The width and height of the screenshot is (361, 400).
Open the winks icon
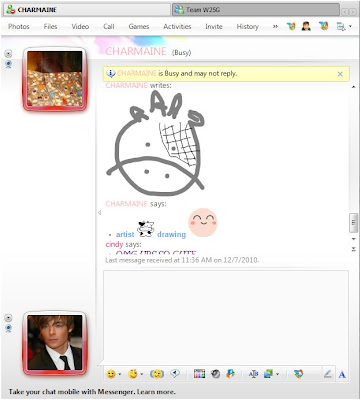tap(133, 374)
